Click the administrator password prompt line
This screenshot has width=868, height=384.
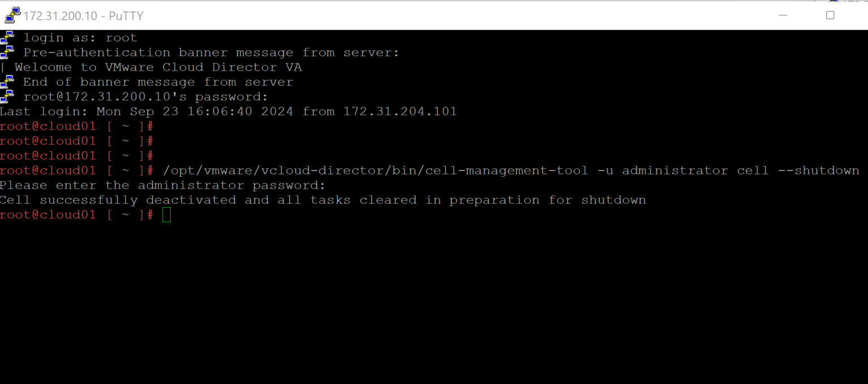[x=162, y=185]
